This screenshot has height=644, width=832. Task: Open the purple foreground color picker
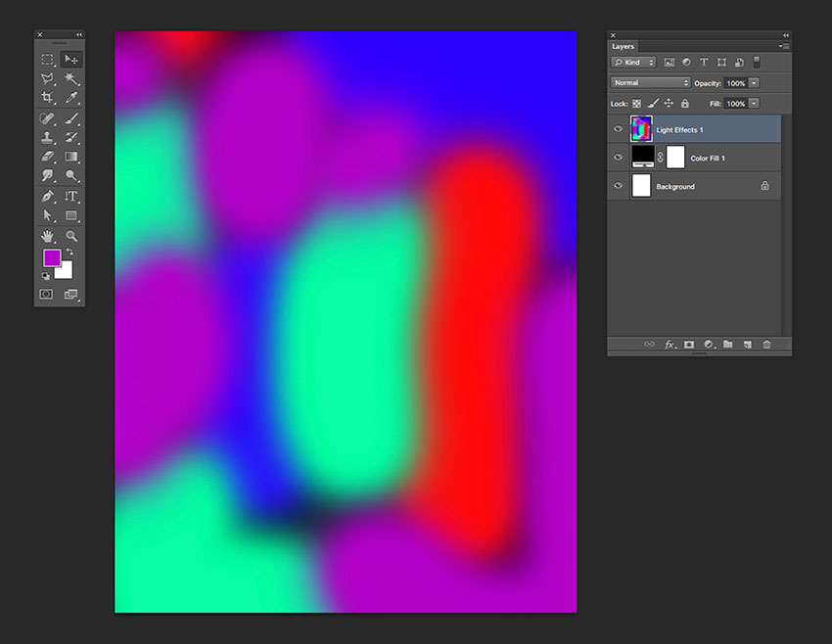click(x=51, y=257)
